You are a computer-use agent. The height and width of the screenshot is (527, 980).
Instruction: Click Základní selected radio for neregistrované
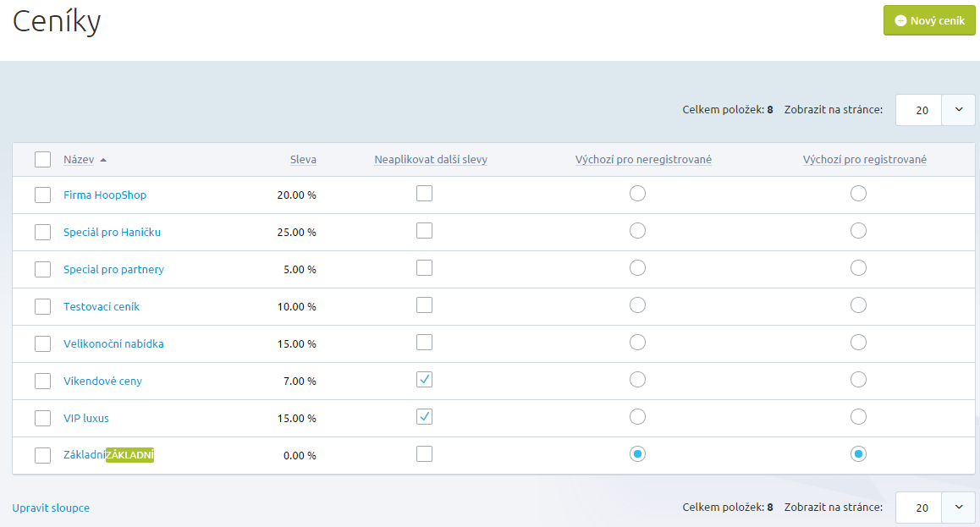tap(637, 454)
